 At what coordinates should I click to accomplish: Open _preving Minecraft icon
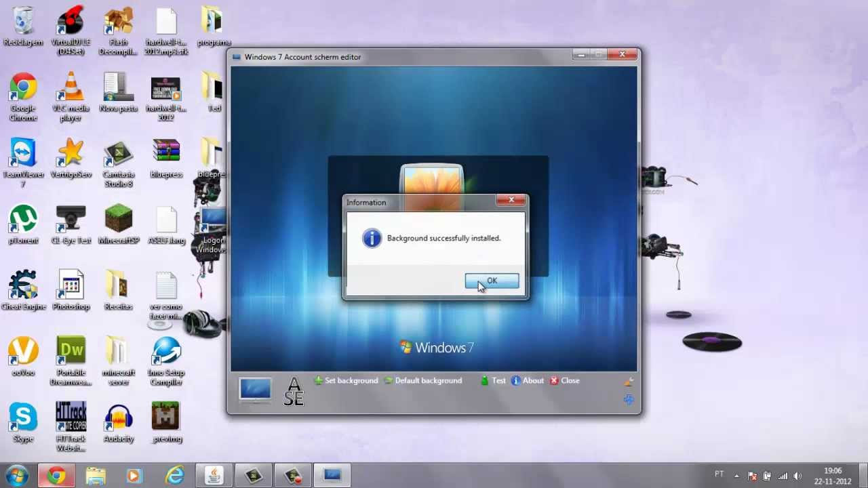click(166, 423)
